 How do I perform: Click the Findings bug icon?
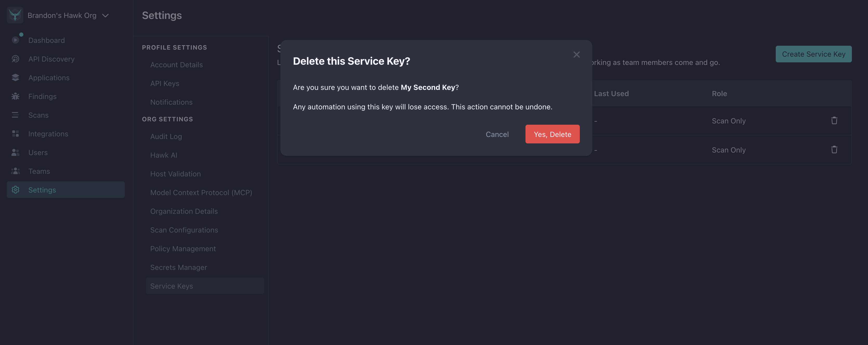15,96
